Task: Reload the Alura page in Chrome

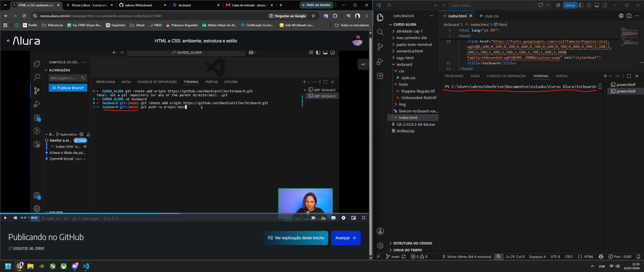Action: coord(24,16)
